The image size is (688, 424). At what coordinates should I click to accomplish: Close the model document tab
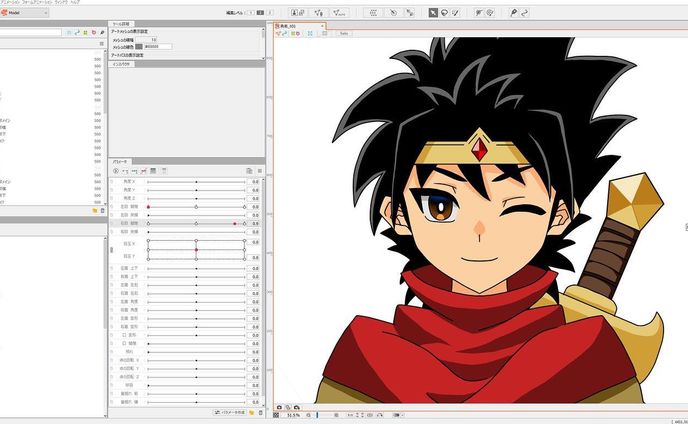point(322,26)
